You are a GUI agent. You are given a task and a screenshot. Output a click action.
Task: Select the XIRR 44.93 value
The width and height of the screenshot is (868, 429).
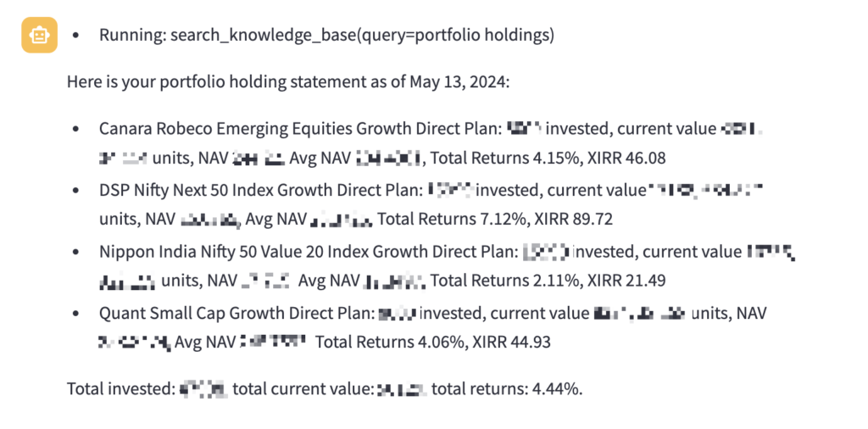(x=513, y=342)
